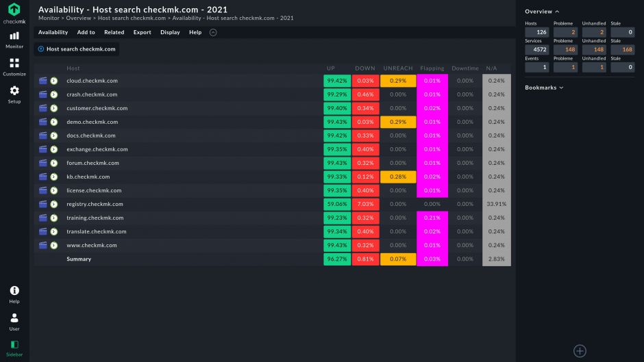Open the Customize menu in left navigation
This screenshot has width=644, height=362.
click(x=14, y=66)
